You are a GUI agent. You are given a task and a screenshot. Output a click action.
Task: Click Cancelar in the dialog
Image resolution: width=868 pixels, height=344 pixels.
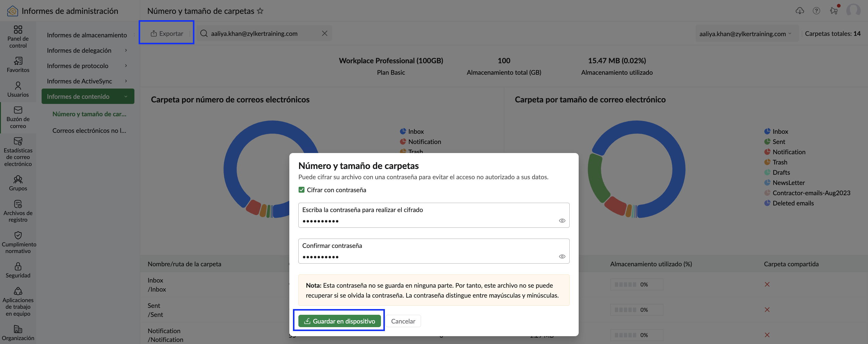[x=403, y=321]
